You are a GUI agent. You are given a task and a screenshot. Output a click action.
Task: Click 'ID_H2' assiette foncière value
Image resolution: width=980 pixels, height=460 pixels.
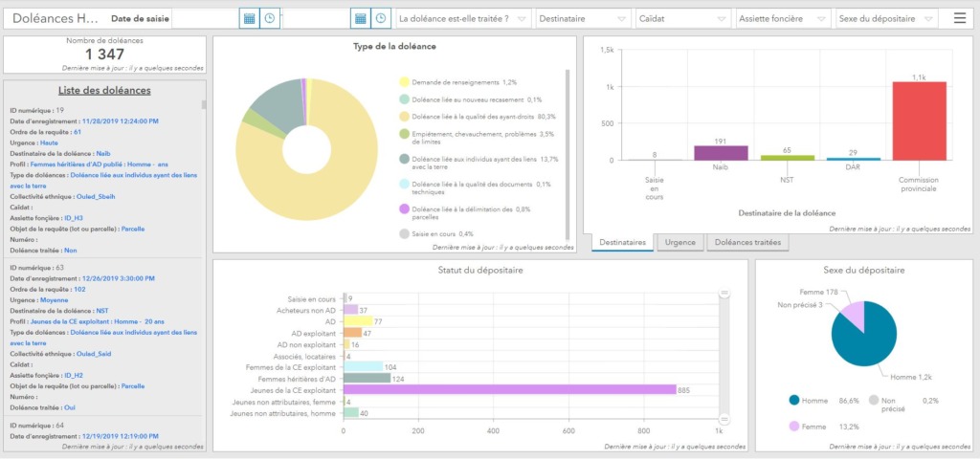click(73, 376)
